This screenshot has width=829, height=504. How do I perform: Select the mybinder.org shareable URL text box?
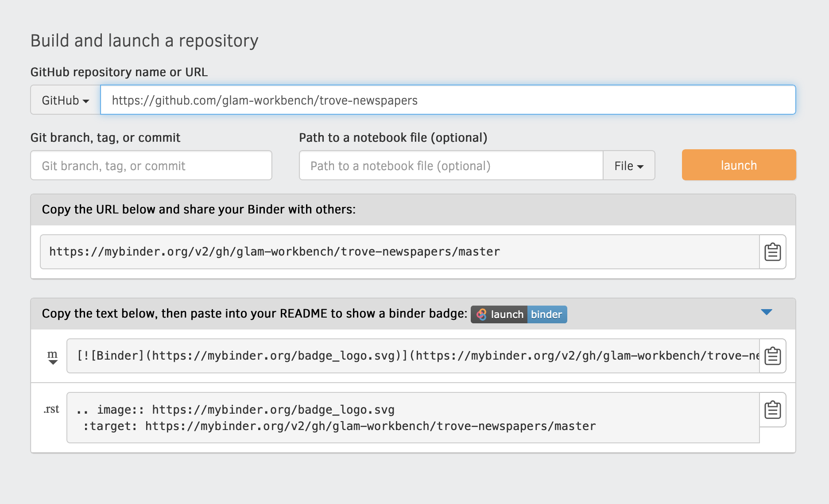point(400,252)
